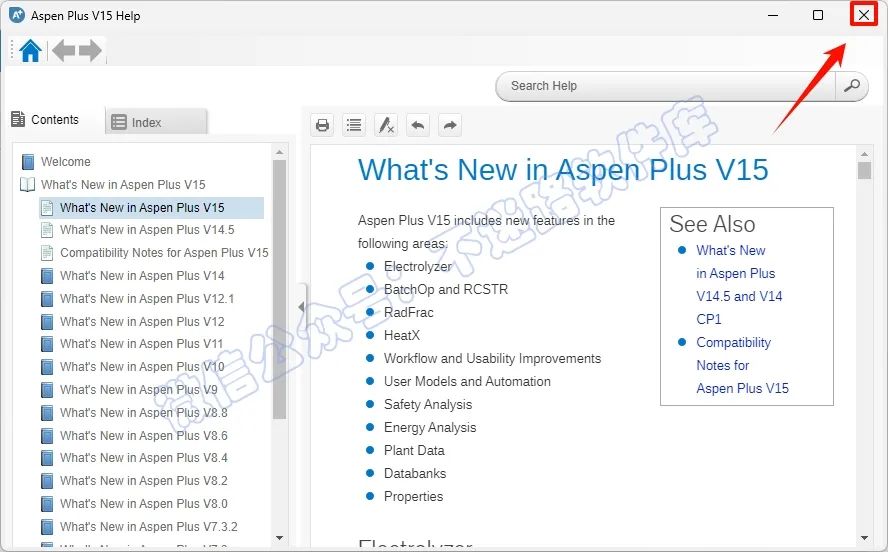Open the Welcome topic

coord(66,162)
